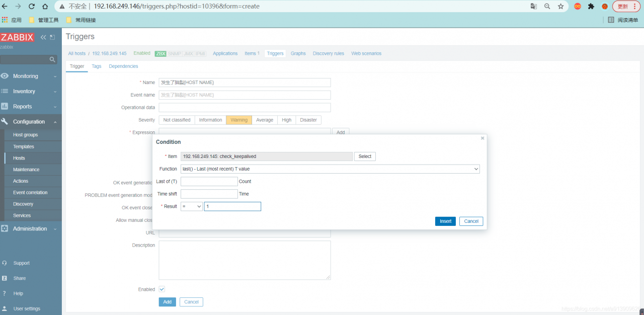644x315 pixels.
Task: Click the Configuration wrench icon
Action: pyautogui.click(x=5, y=122)
